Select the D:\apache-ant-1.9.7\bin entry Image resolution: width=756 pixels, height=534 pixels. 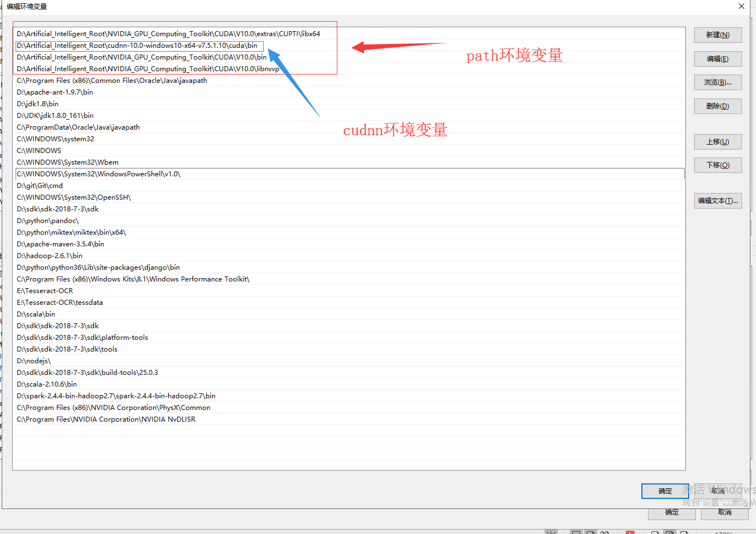coord(349,92)
